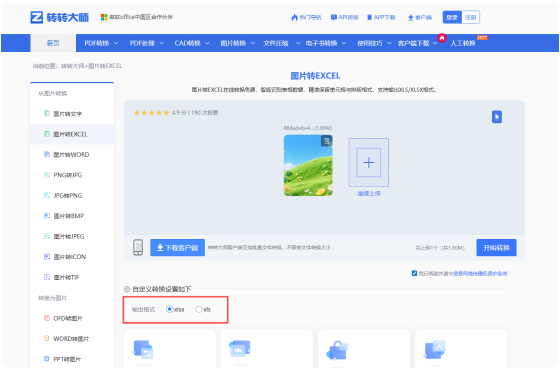The image size is (560, 369).
Task: Click the 登录 login button
Action: pos(452,17)
